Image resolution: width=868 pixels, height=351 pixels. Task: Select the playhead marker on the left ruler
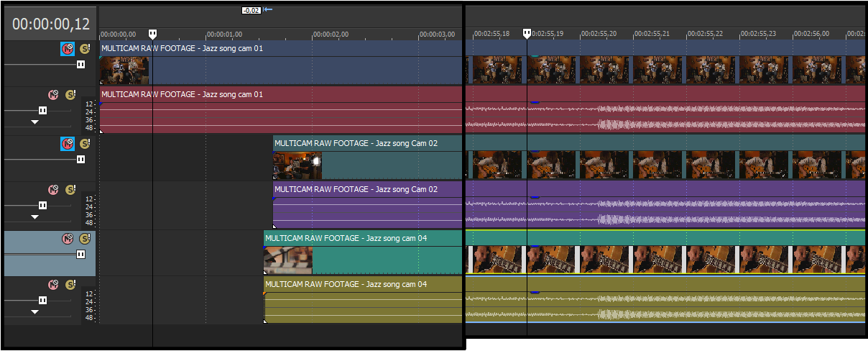152,34
